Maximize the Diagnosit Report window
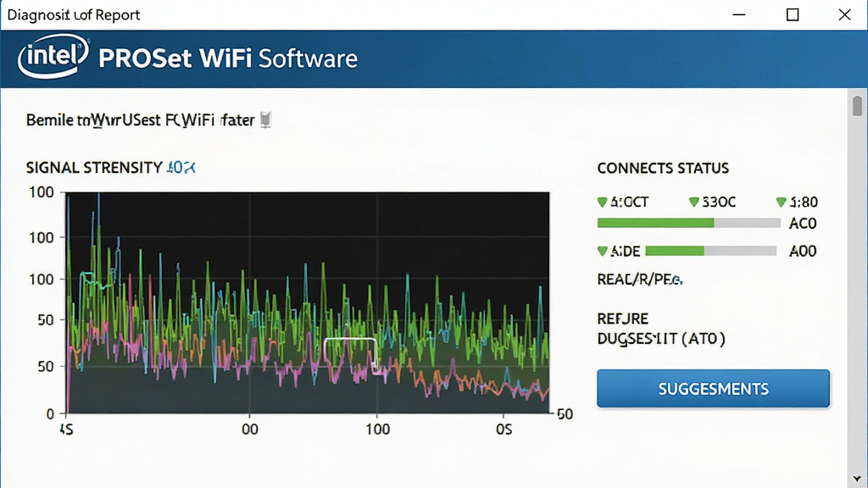Viewport: 868px width, 488px height. pyautogui.click(x=793, y=14)
